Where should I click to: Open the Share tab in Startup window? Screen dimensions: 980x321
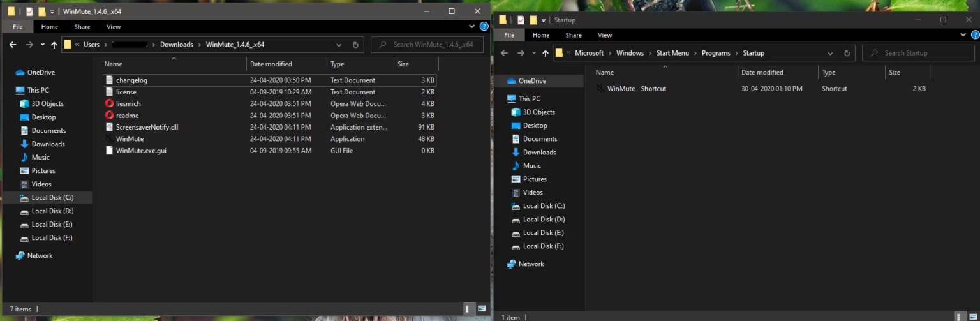pyautogui.click(x=574, y=35)
